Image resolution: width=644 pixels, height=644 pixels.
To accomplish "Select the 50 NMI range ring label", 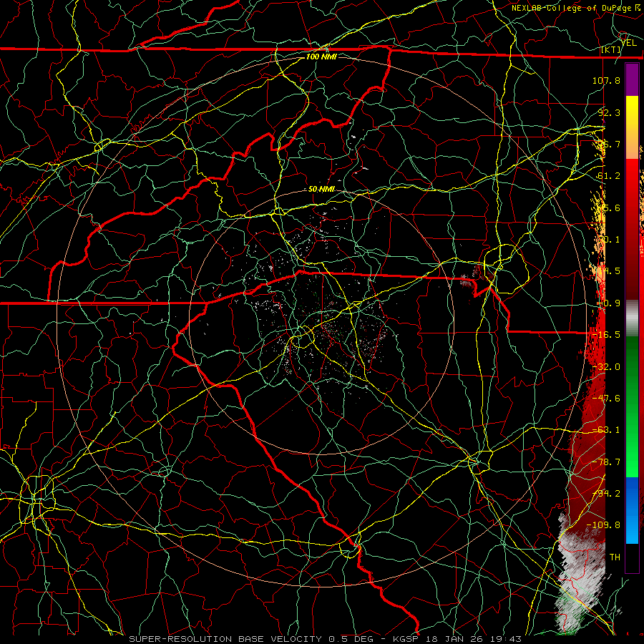I will click(321, 190).
